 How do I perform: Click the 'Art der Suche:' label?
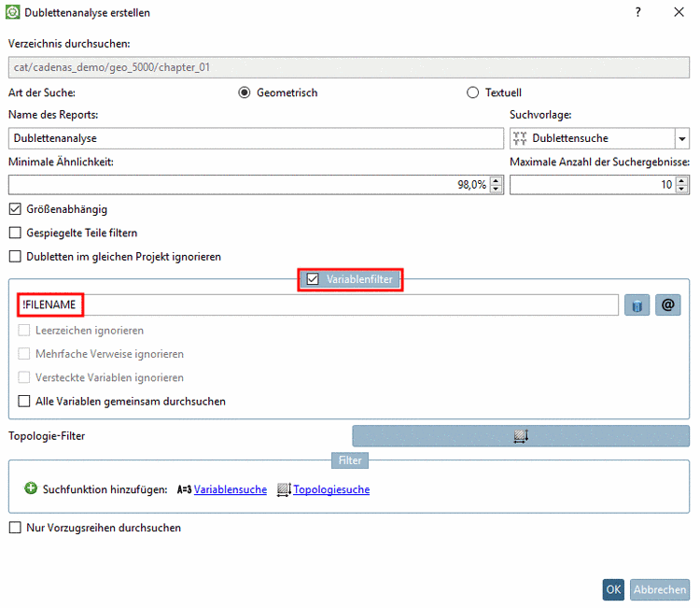pyautogui.click(x=42, y=92)
